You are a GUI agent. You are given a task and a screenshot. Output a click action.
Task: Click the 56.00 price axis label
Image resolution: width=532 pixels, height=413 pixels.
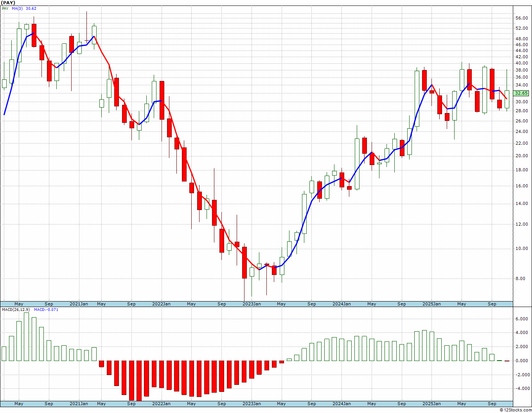coord(522,18)
